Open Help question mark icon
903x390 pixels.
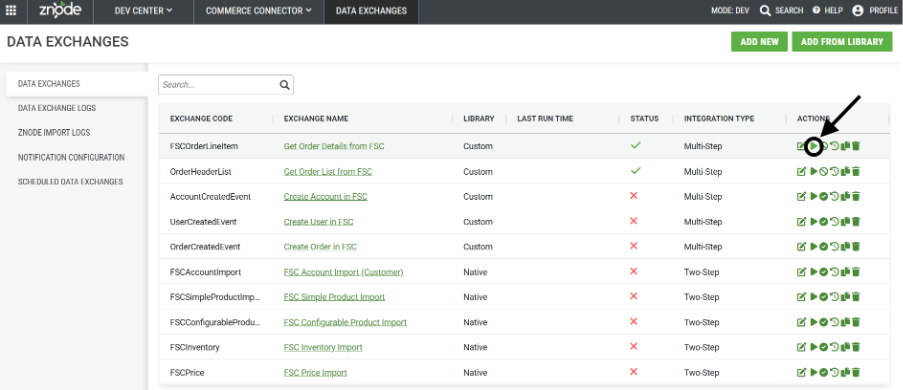816,10
